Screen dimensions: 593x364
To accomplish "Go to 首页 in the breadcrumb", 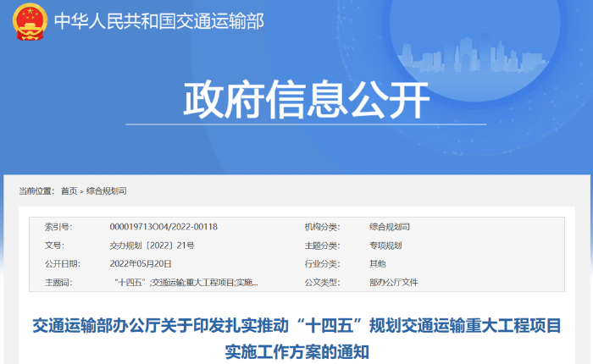I will 69,191.
